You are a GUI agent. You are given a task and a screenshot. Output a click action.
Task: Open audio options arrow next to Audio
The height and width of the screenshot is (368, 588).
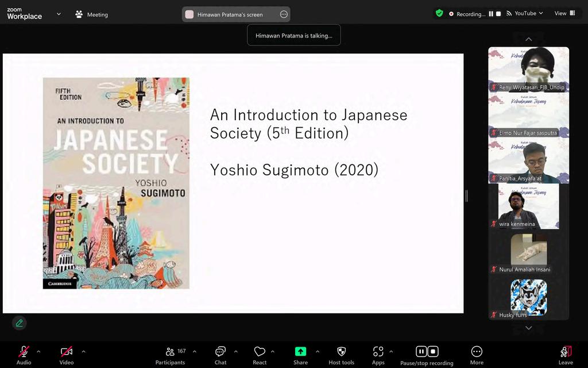coord(38,352)
